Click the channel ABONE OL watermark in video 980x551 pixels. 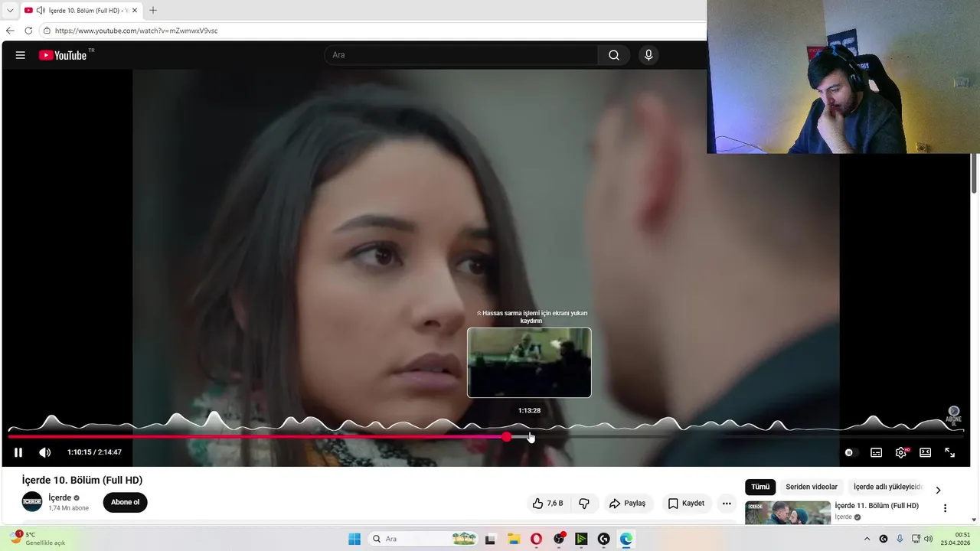(954, 416)
